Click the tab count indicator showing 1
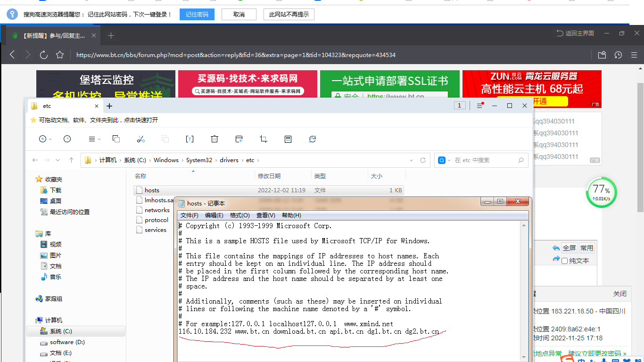 click(x=460, y=106)
